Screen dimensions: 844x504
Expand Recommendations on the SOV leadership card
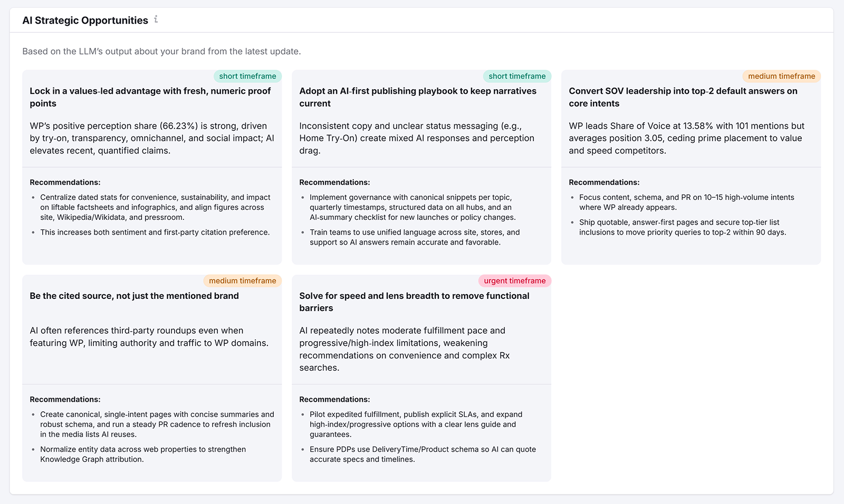[x=604, y=182]
